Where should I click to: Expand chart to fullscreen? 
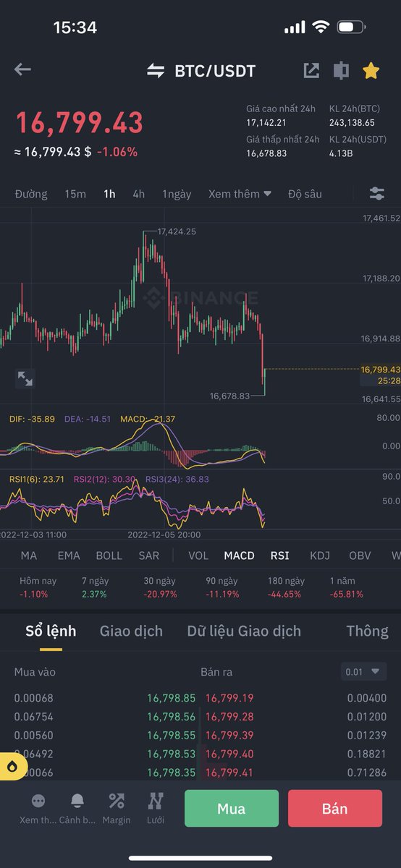click(x=25, y=378)
